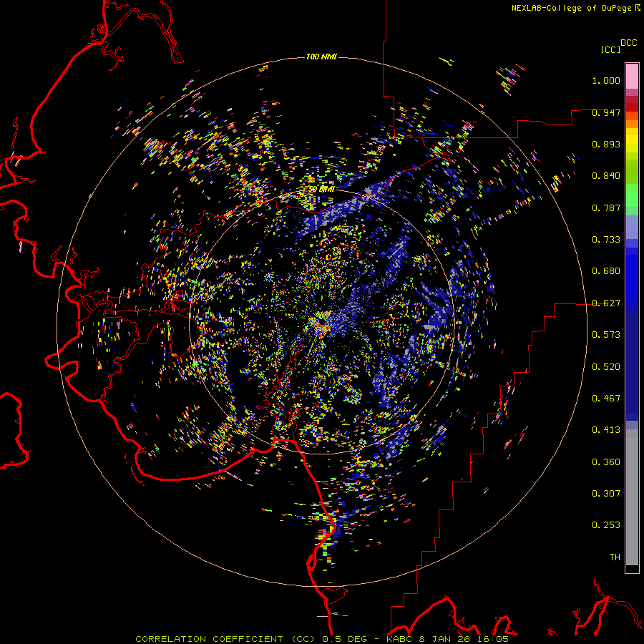This screenshot has height=644, width=644.
Task: Click the 0.253 scale value
Action: (x=606, y=525)
